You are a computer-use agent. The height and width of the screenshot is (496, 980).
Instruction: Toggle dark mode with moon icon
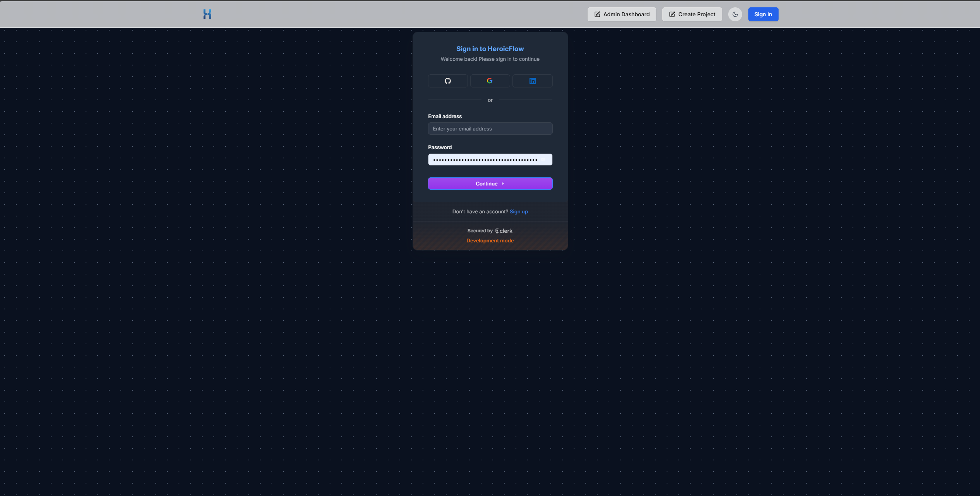point(735,14)
